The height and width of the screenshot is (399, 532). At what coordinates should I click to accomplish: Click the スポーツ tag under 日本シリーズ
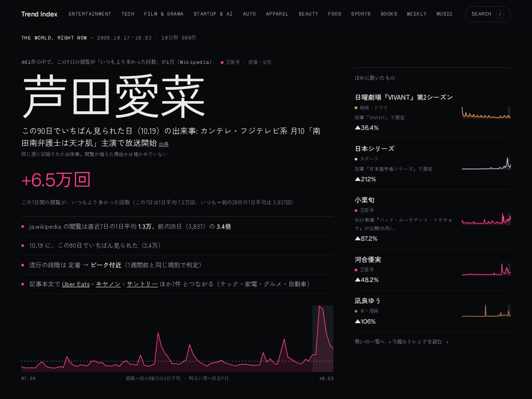coord(367,159)
